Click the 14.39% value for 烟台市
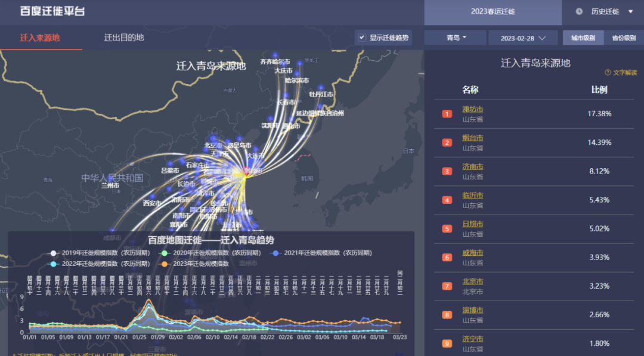644x356 pixels. point(599,143)
